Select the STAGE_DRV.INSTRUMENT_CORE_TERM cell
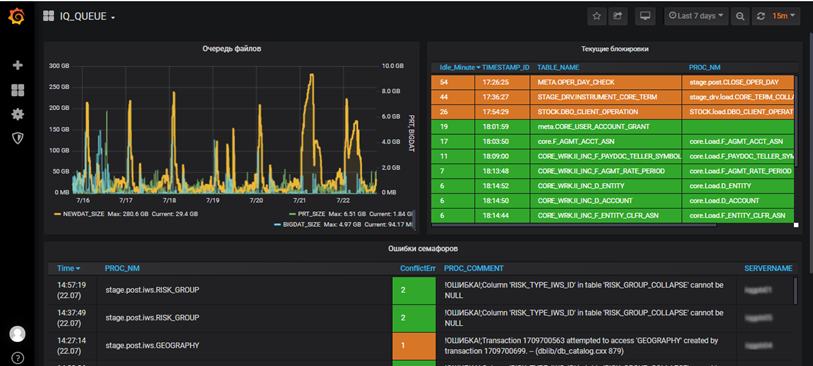The height and width of the screenshot is (366, 813). coord(606,97)
